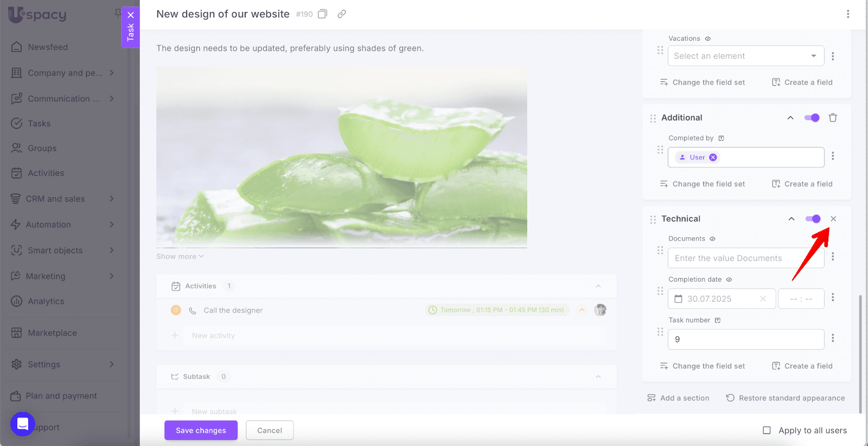This screenshot has height=446, width=868.
Task: Remove the Technical section with X icon
Action: (833, 219)
